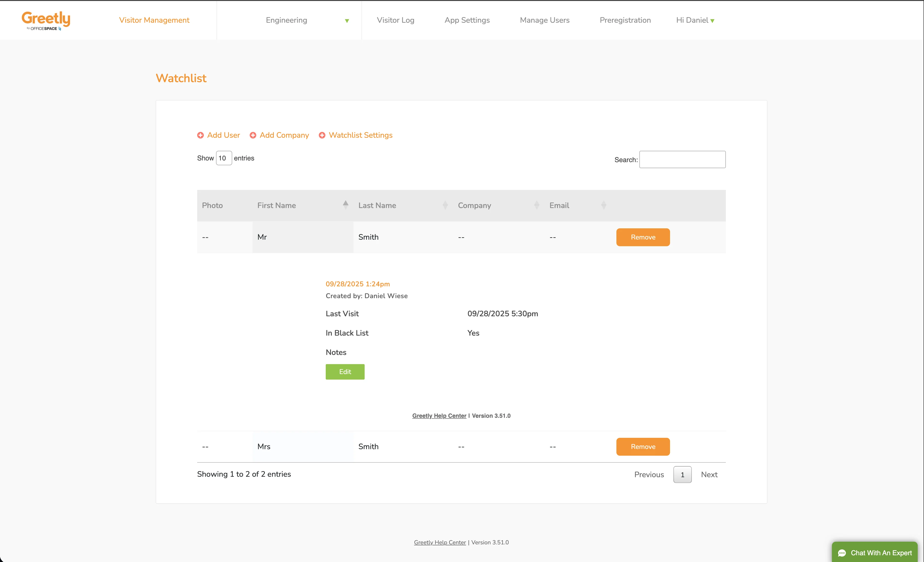Focus the Search input field
Image resolution: width=924 pixels, height=562 pixels.
(682, 159)
